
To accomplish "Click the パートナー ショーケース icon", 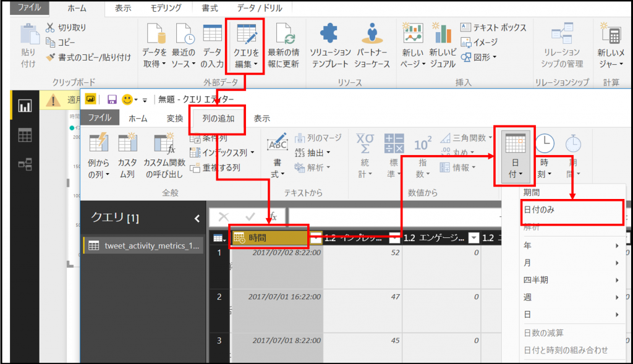I will (x=372, y=33).
